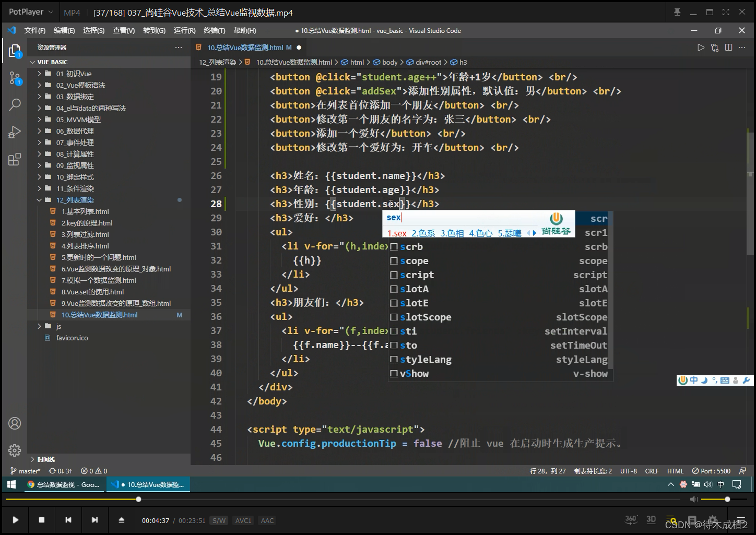
Task: Open VS Code Manage gear icon
Action: pyautogui.click(x=15, y=450)
